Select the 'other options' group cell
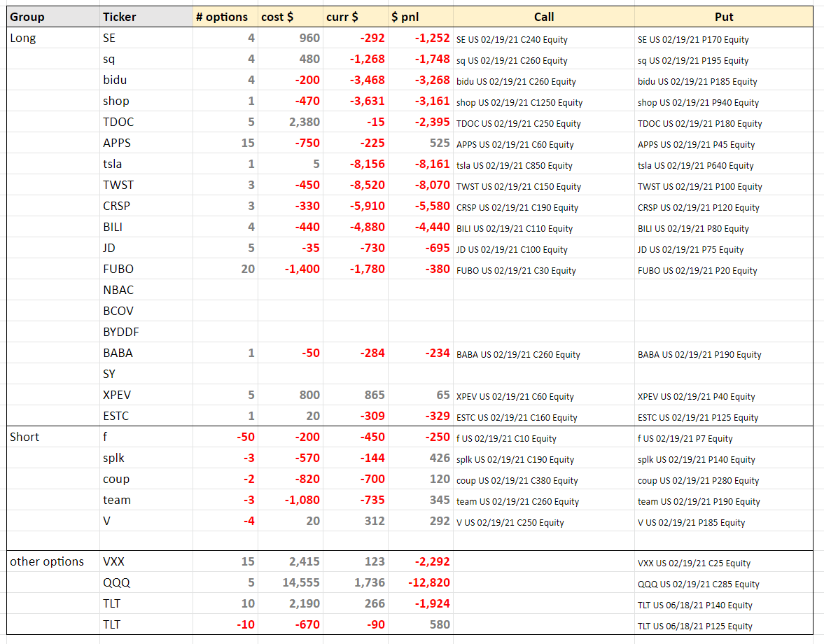 53,561
